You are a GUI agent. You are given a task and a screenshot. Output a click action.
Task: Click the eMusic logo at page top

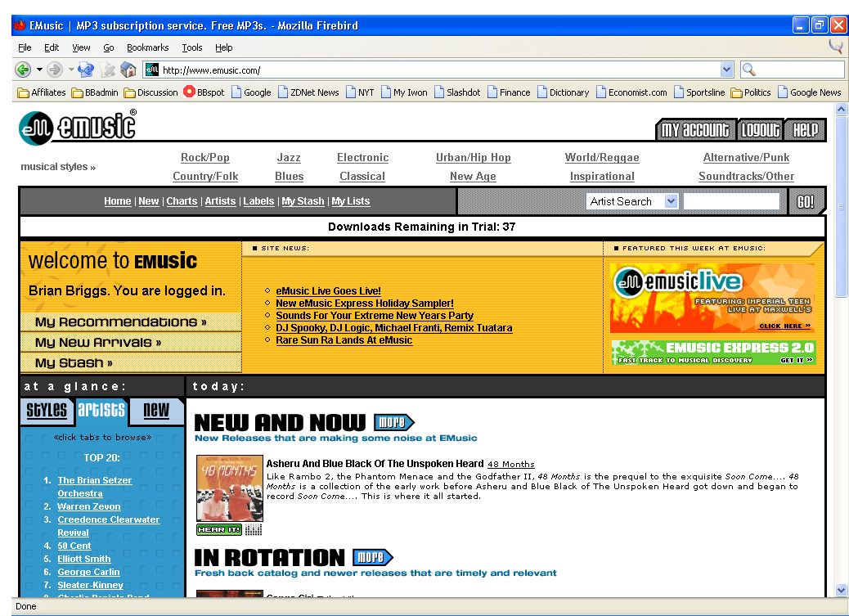point(78,128)
